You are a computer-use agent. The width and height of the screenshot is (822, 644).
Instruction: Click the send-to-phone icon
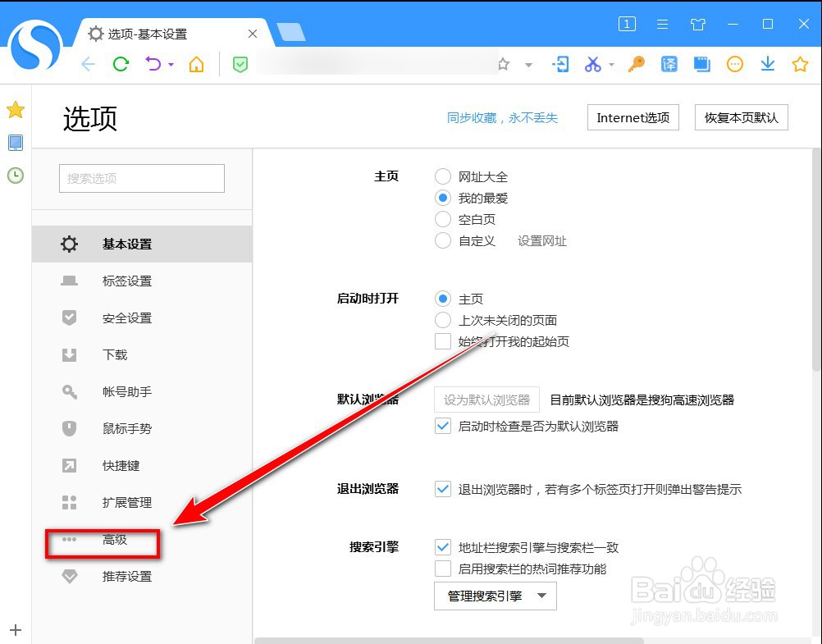coord(560,64)
